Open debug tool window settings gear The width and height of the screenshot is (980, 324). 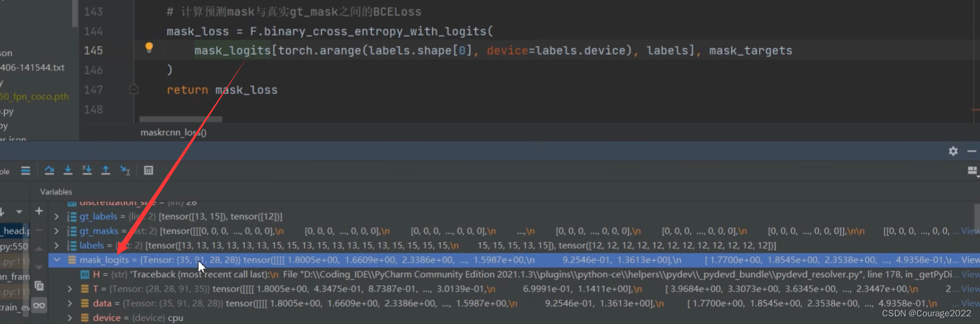(953, 151)
